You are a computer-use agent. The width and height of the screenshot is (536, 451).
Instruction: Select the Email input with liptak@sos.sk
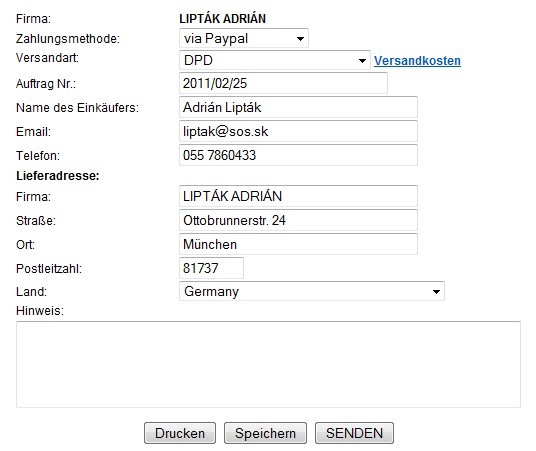point(298,131)
